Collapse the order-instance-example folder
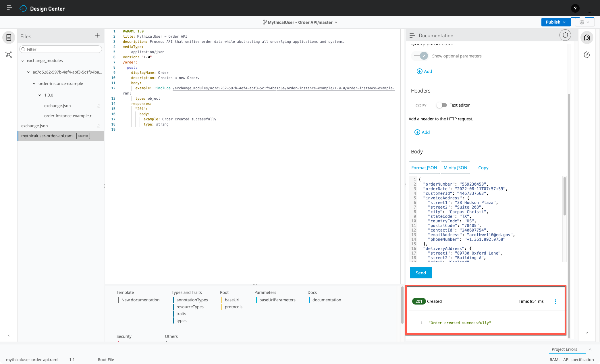The image size is (600, 364). point(34,84)
